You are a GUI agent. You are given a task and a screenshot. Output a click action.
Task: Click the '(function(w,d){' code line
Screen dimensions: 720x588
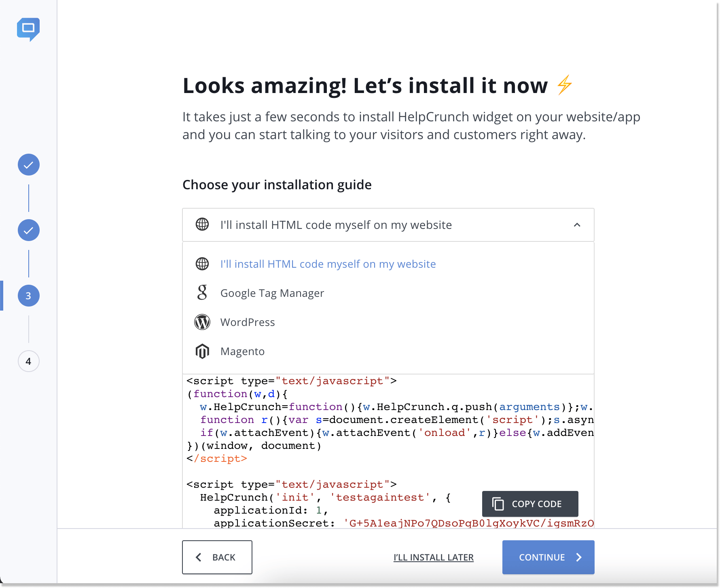pos(237,394)
